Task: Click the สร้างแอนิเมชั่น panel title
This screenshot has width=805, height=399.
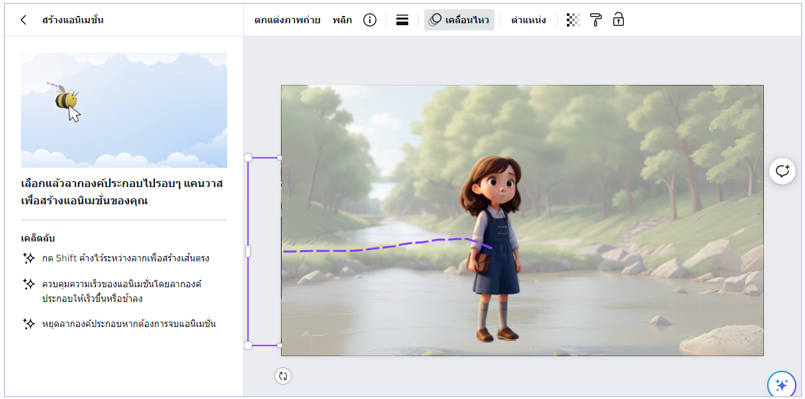Action: (x=73, y=20)
